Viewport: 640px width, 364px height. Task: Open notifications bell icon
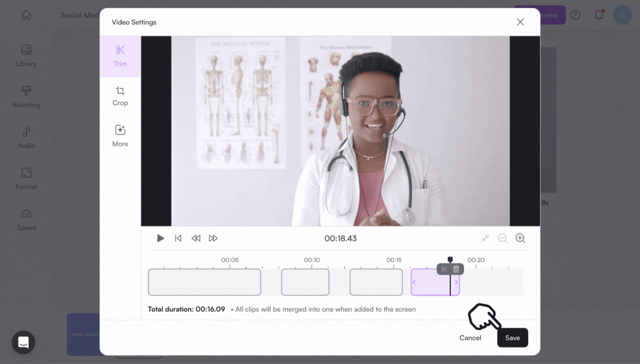[599, 15]
